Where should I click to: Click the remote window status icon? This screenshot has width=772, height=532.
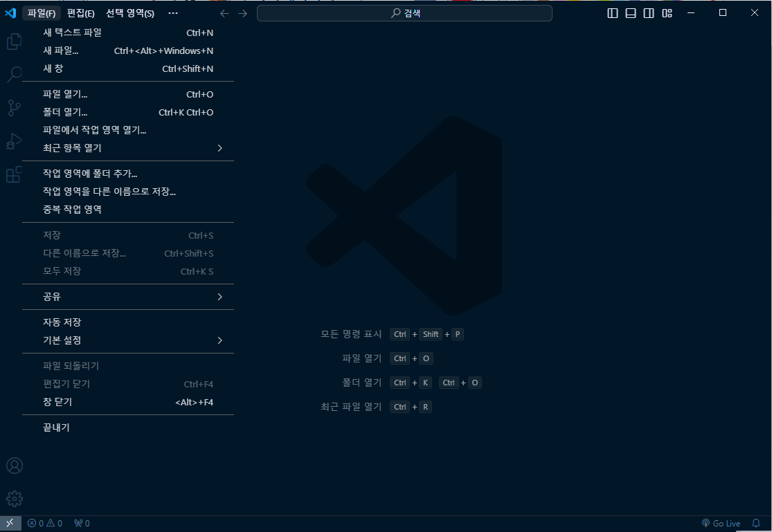[x=10, y=523]
